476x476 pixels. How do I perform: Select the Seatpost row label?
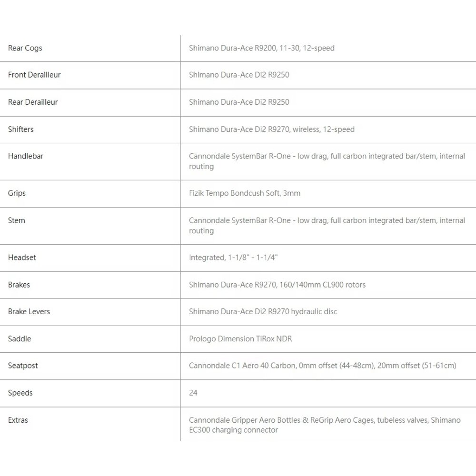point(23,366)
